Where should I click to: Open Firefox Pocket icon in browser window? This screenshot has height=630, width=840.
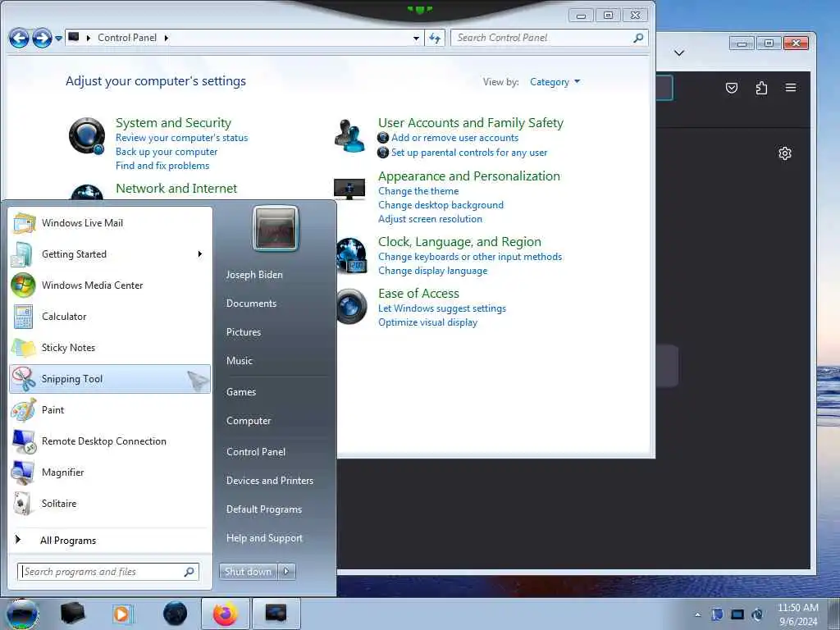731,88
